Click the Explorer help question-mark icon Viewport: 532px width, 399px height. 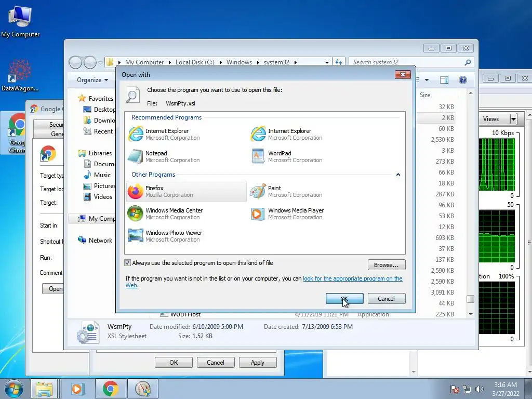click(x=462, y=79)
